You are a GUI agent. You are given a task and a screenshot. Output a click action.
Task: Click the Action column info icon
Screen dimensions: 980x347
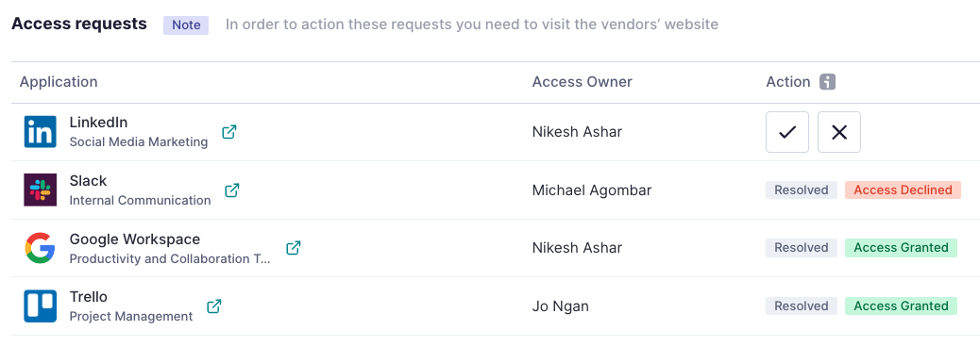tap(827, 82)
